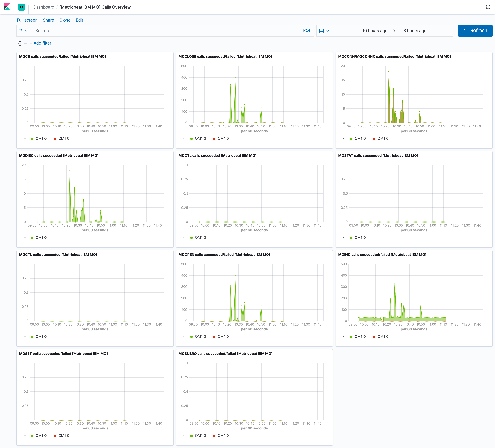
Task: Click the filter options gear icon
Action: pyautogui.click(x=20, y=43)
